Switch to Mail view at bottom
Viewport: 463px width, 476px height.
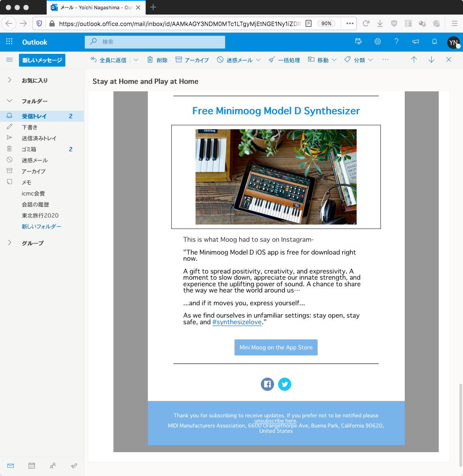[x=11, y=465]
